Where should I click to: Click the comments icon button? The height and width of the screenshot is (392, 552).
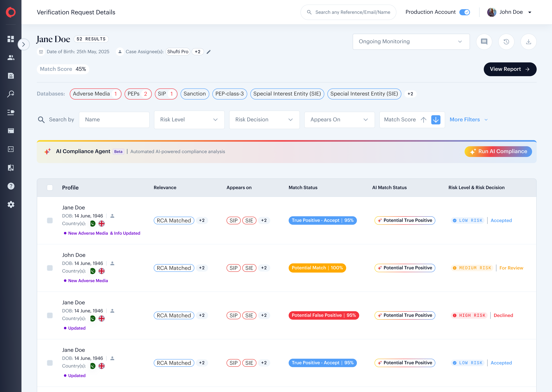pyautogui.click(x=484, y=42)
